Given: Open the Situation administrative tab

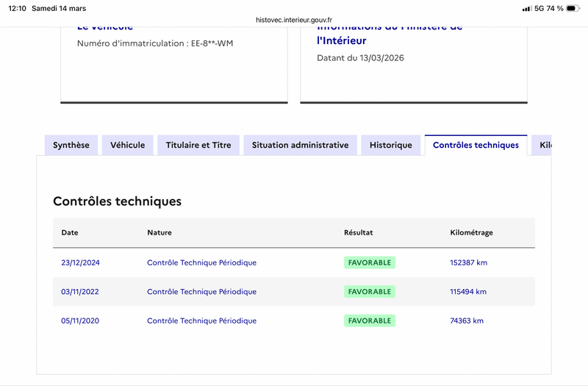Looking at the screenshot, I should (x=300, y=145).
